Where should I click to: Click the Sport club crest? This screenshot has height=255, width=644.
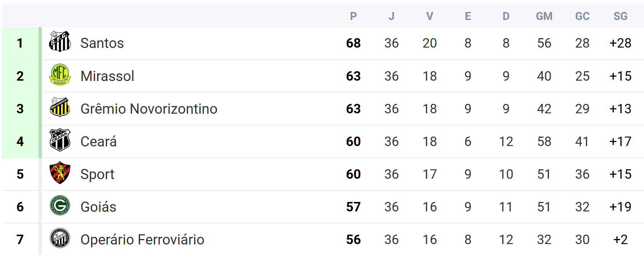(60, 173)
